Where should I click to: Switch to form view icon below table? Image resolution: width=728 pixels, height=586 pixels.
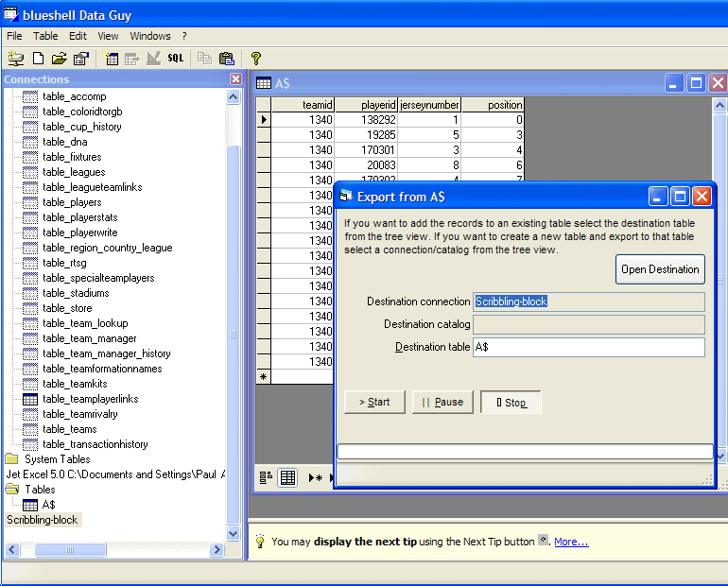point(266,477)
